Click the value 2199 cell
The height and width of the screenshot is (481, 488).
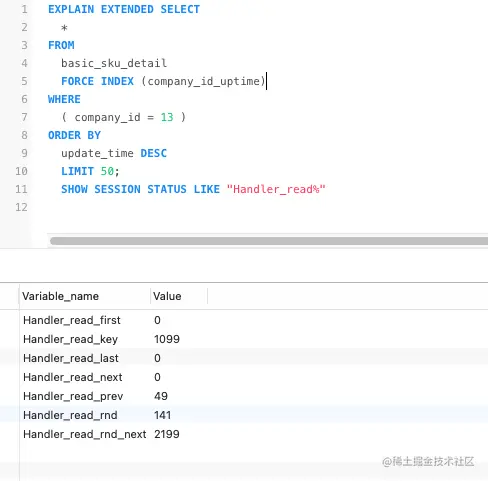pyautogui.click(x=167, y=434)
